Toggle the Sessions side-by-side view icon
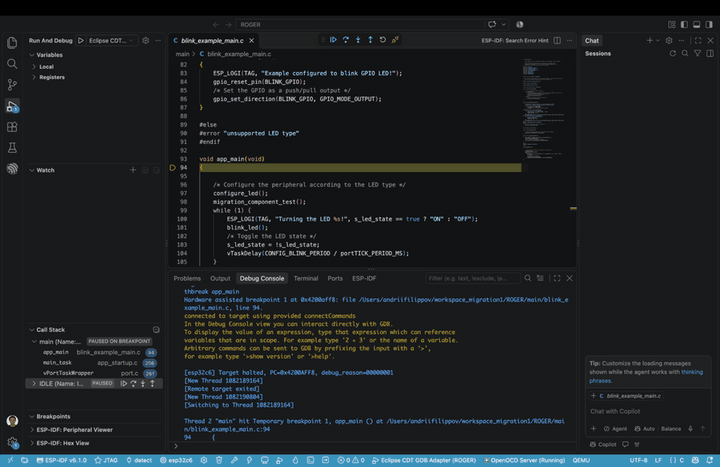This screenshot has width=720, height=467. (710, 53)
